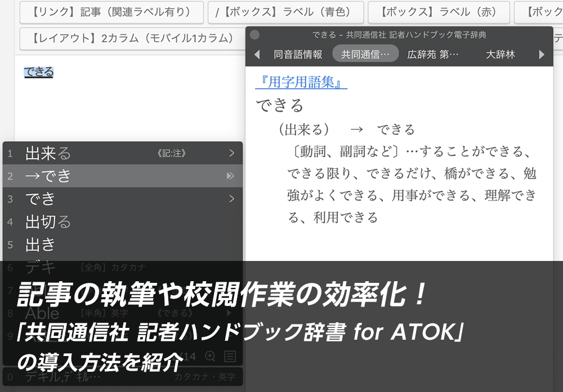Click the 【リンク】記事（関連ラベル有り） button
The image size is (563, 392).
tap(111, 12)
